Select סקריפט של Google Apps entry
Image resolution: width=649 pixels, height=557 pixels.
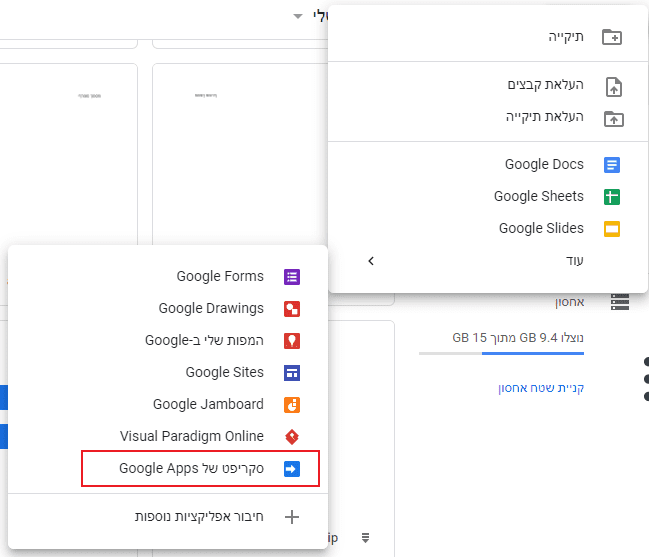(x=168, y=468)
